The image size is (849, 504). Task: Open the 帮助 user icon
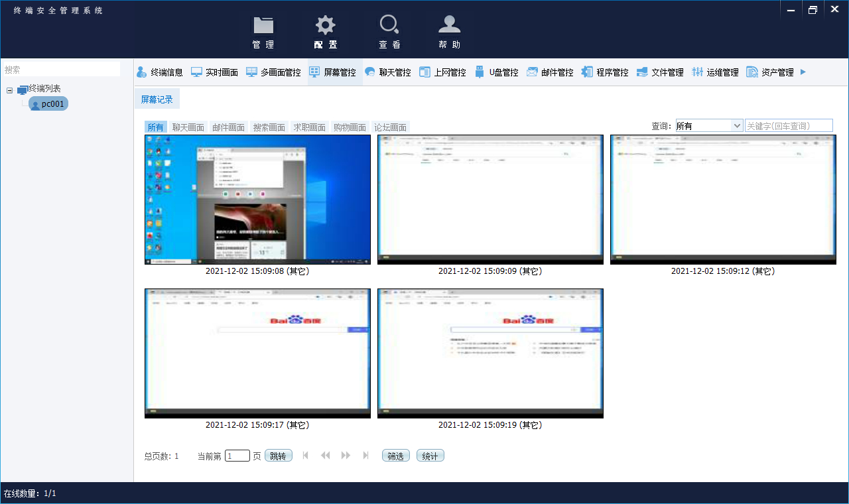449,27
